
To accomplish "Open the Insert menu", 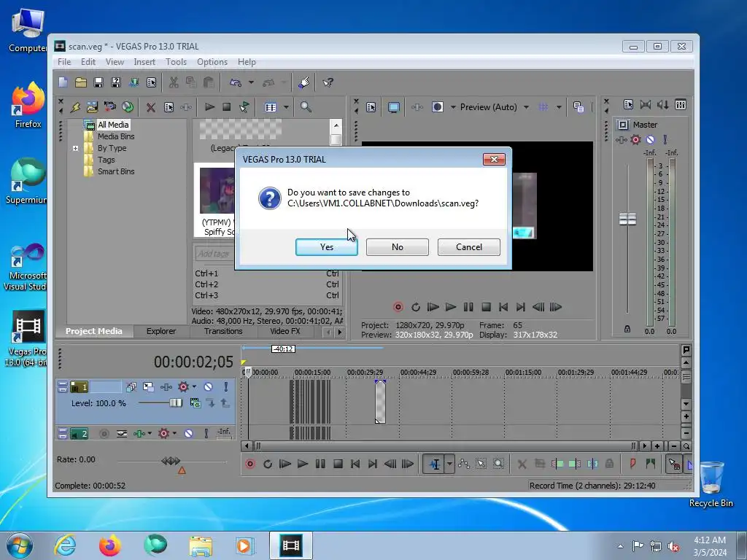I will click(x=144, y=62).
